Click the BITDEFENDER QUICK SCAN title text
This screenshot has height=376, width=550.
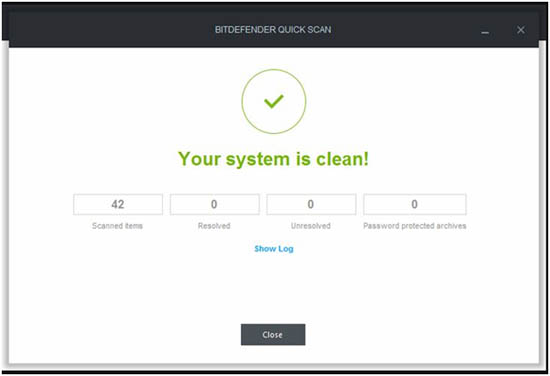tap(273, 29)
